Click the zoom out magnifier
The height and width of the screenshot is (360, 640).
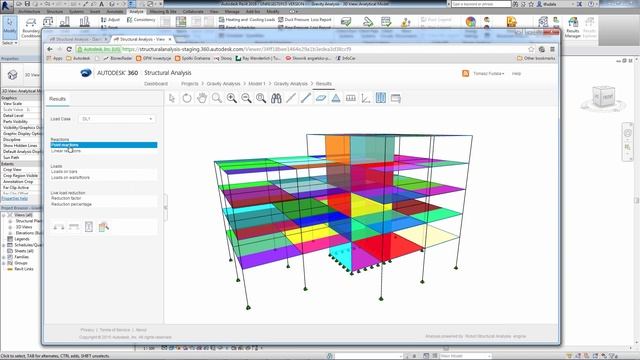[x=246, y=98]
